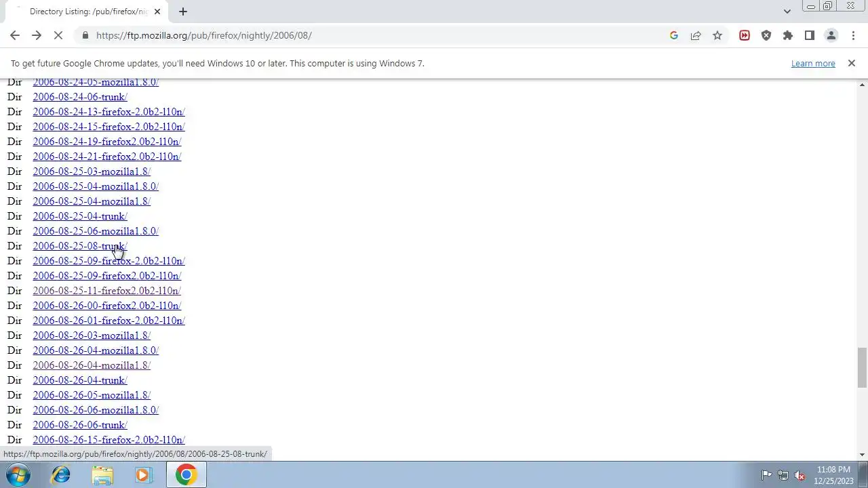Open the red media extension icon

745,35
